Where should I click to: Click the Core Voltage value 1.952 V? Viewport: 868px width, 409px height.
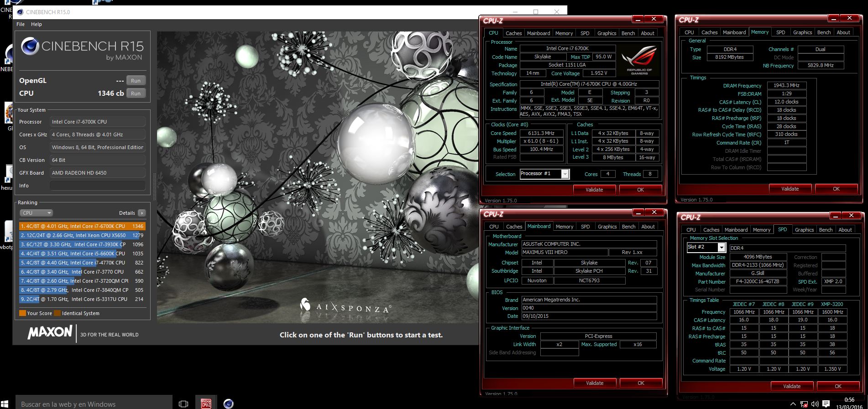(598, 73)
